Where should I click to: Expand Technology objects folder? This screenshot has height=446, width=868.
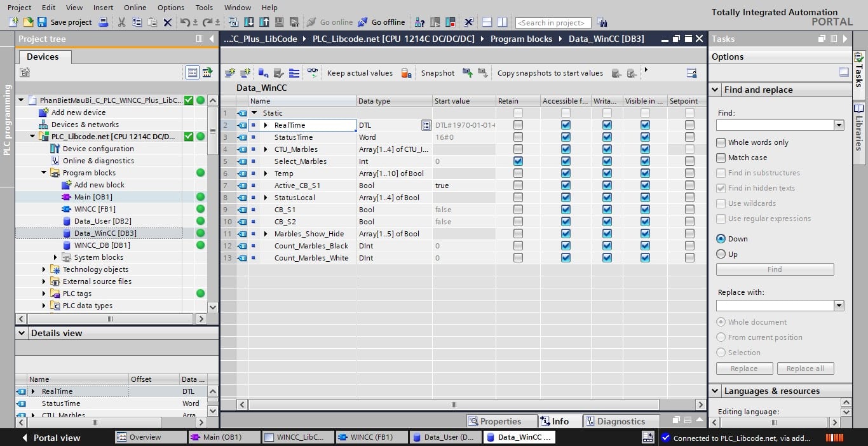click(x=44, y=269)
